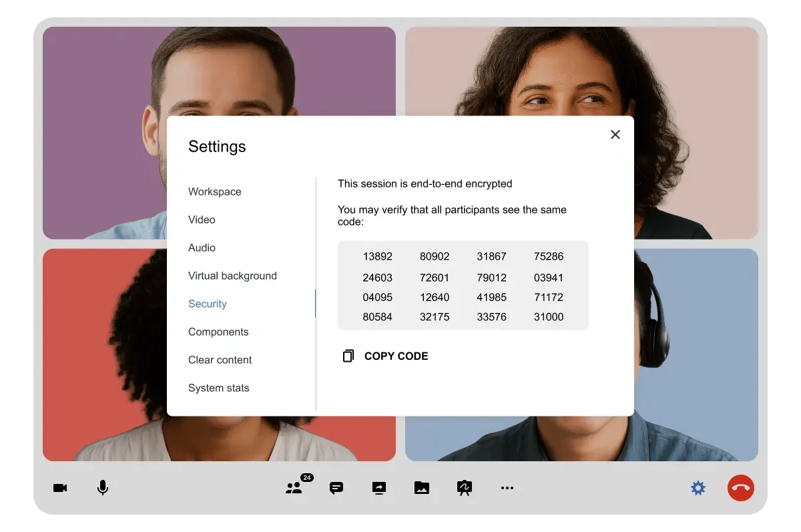This screenshot has width=801, height=532.
Task: Click the blue settings gear icon
Action: [698, 488]
